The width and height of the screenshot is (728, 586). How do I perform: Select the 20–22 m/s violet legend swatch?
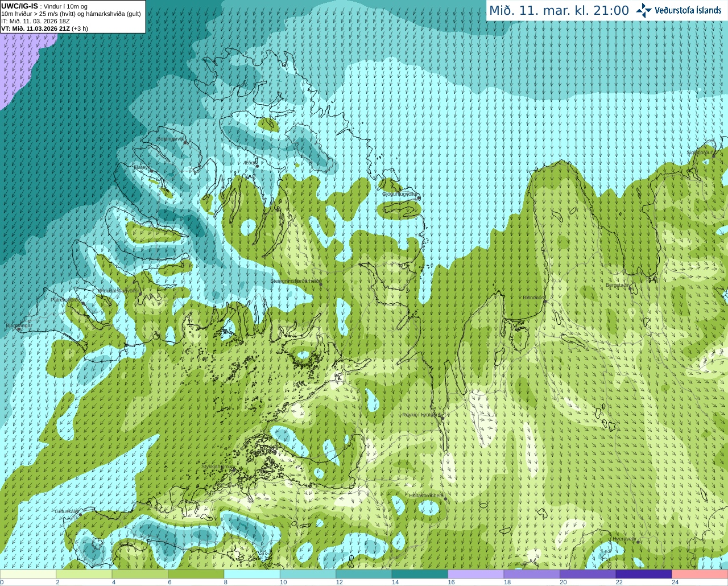point(588,574)
